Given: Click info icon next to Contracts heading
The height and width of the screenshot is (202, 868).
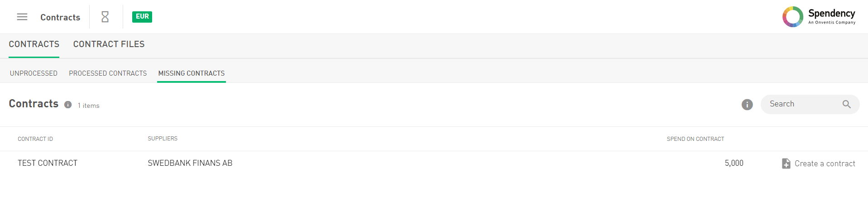Looking at the screenshot, I should point(68,105).
